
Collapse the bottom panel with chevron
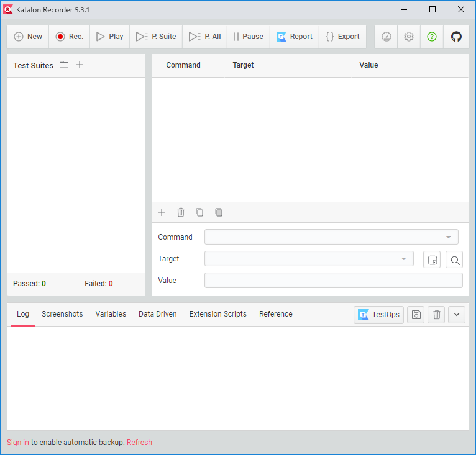(457, 315)
